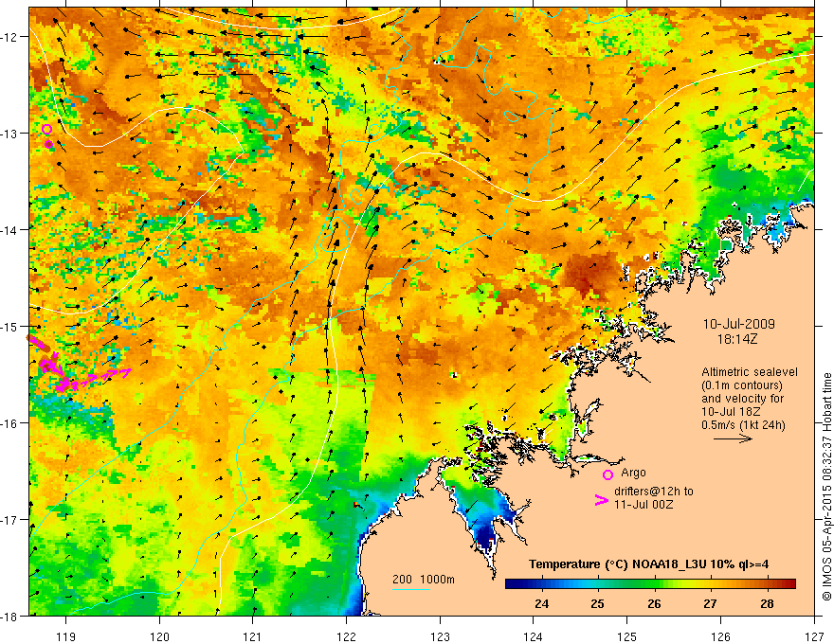
Task: Click the latitude axis label '-12'
Action: 9,37
